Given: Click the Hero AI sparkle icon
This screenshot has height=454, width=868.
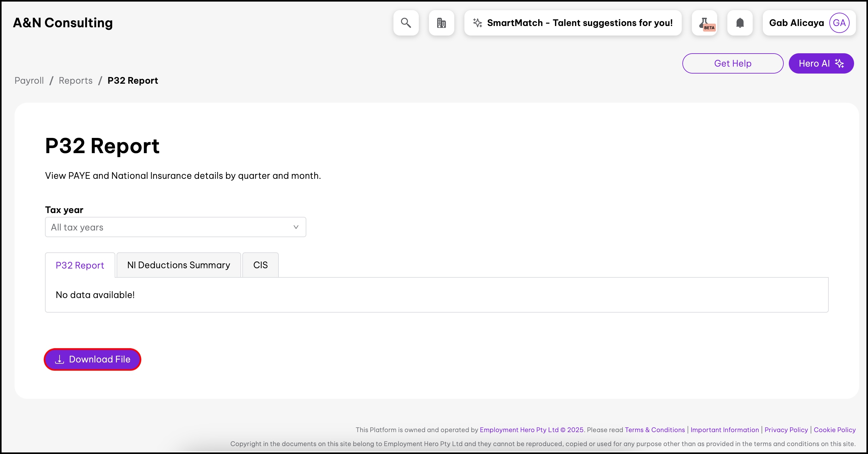Looking at the screenshot, I should [839, 63].
